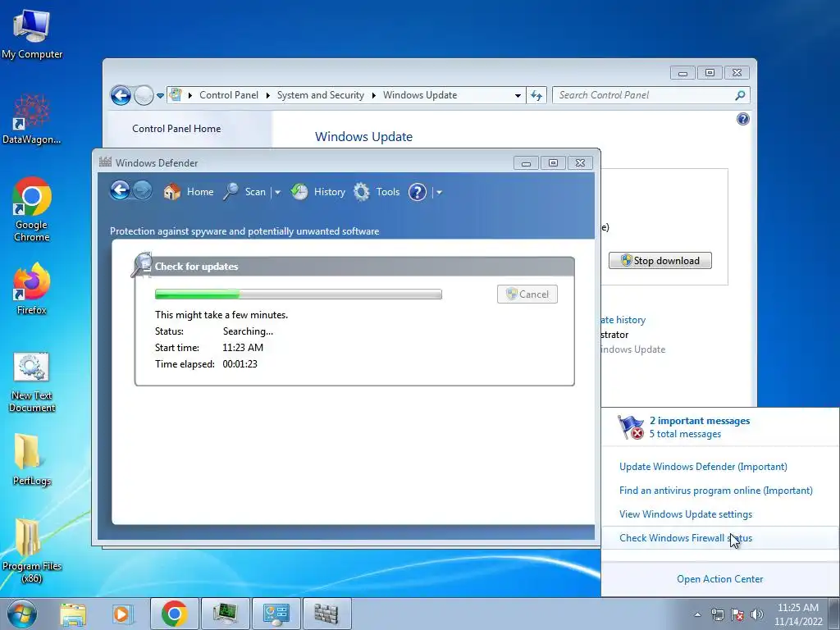Image resolution: width=840 pixels, height=630 pixels.
Task: Go back in the Control Panel window
Action: (x=121, y=95)
